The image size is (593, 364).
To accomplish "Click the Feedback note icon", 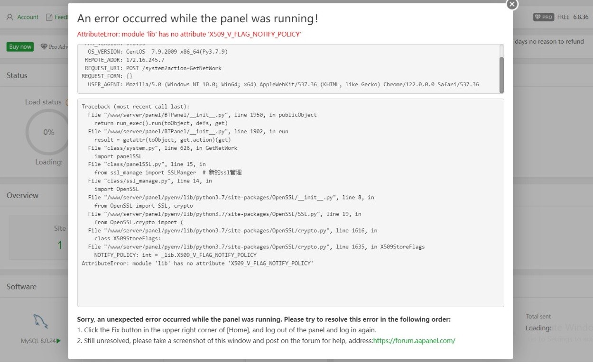I will click(x=49, y=17).
